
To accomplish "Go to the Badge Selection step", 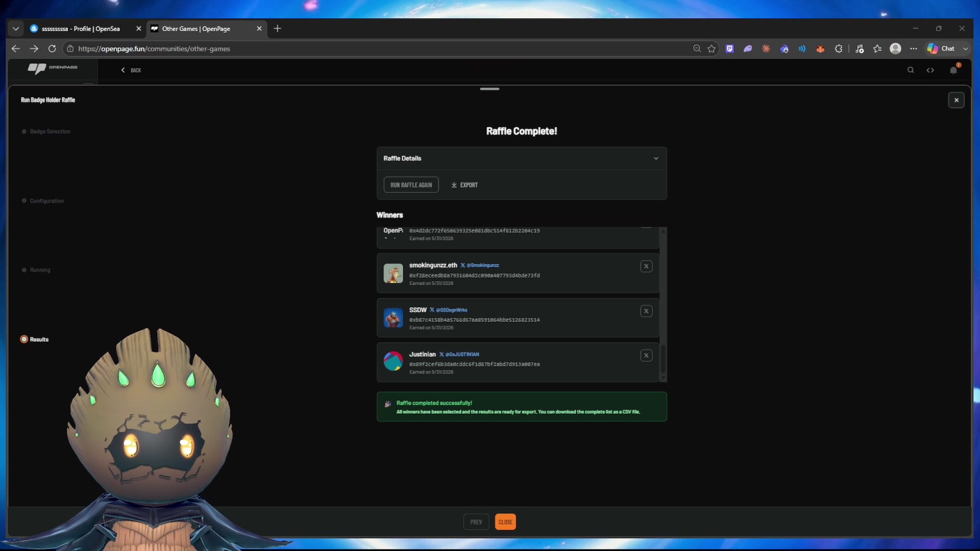I will (46, 132).
